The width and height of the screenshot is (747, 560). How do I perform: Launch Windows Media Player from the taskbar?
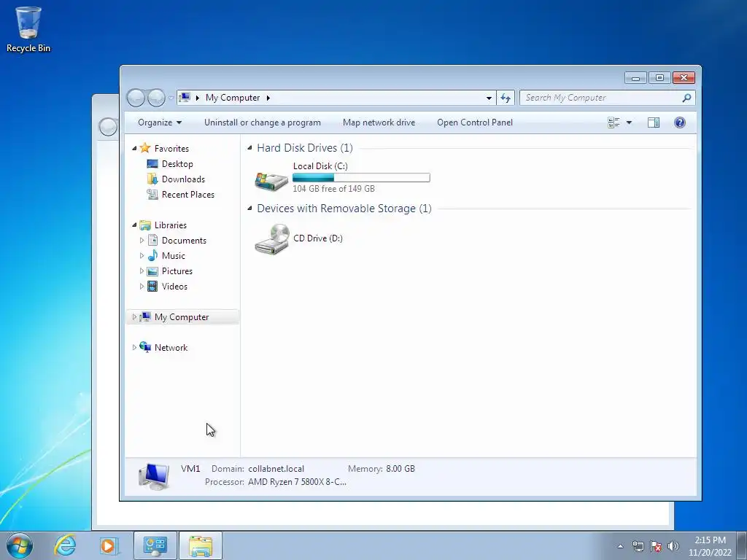point(109,545)
